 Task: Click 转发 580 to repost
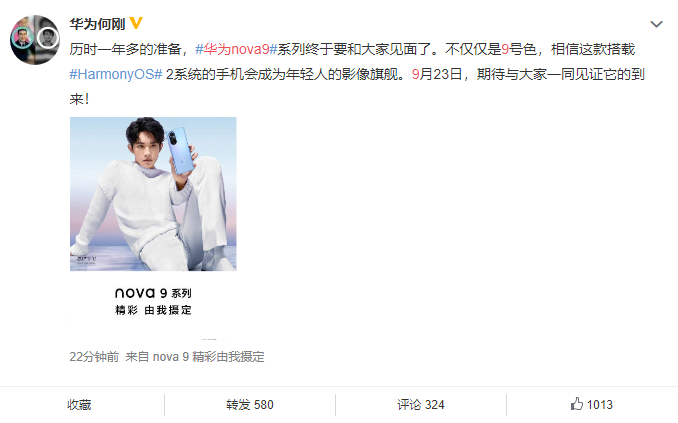click(249, 405)
